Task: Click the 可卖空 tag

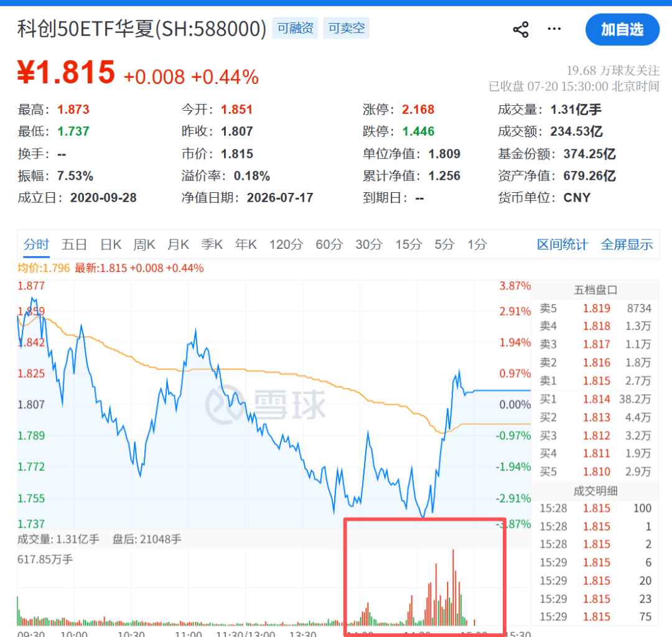Action: [347, 28]
